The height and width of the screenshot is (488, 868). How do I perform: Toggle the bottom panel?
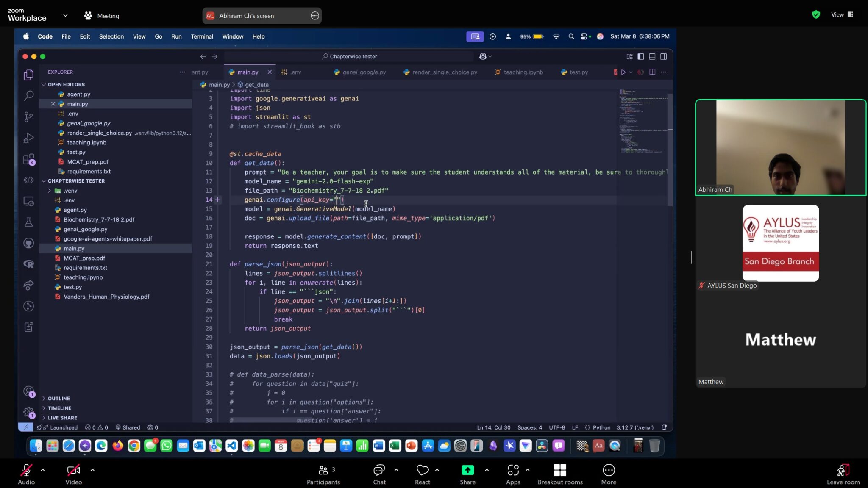tap(652, 56)
